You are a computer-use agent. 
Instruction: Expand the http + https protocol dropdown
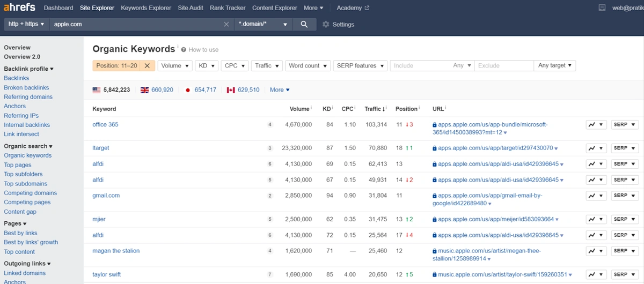[x=26, y=24]
